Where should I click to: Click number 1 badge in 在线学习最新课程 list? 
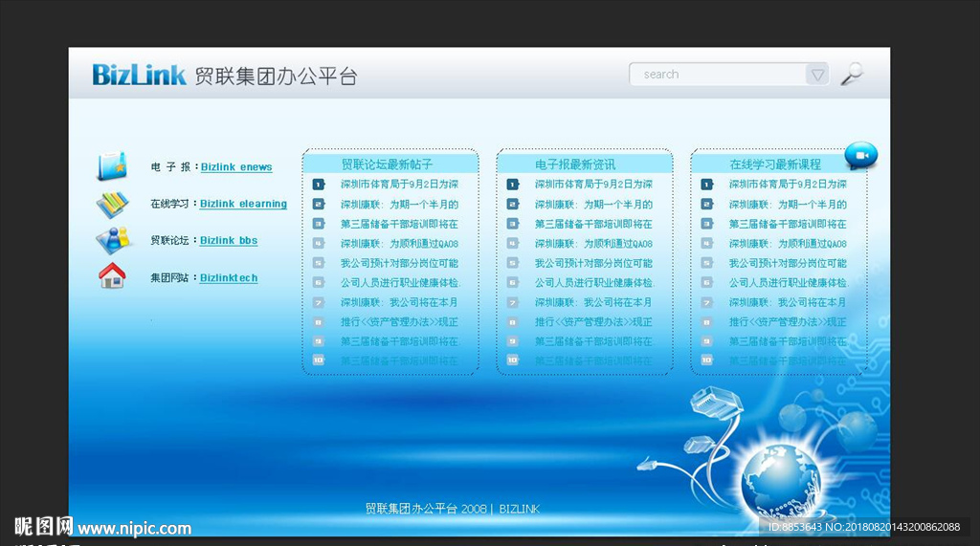pyautogui.click(x=707, y=185)
